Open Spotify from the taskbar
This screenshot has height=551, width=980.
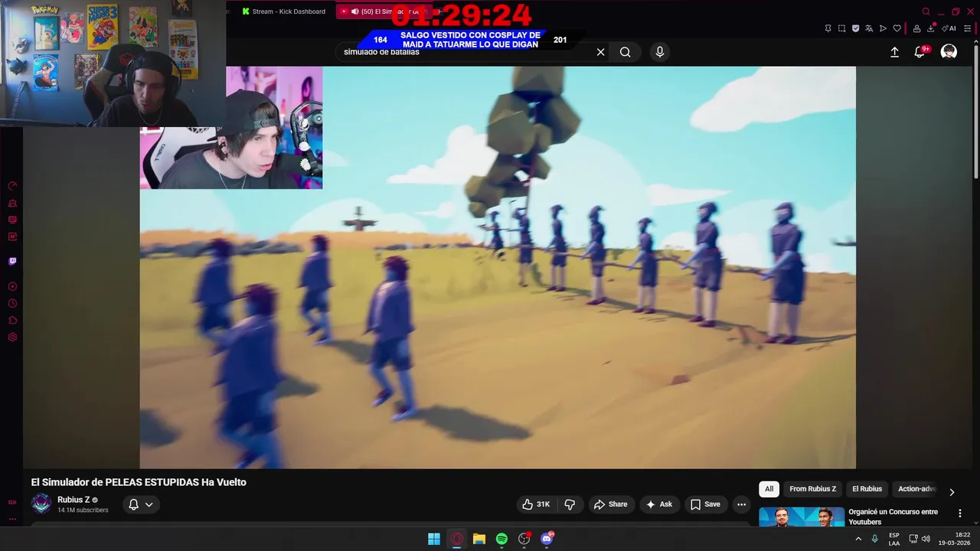(501, 539)
